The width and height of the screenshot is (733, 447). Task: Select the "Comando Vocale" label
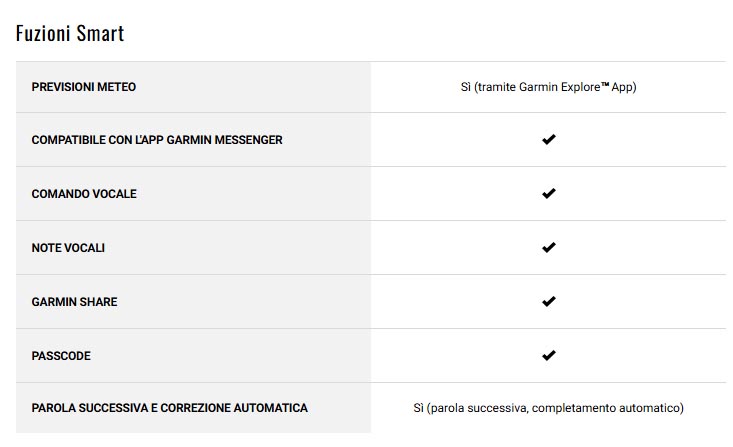click(84, 193)
